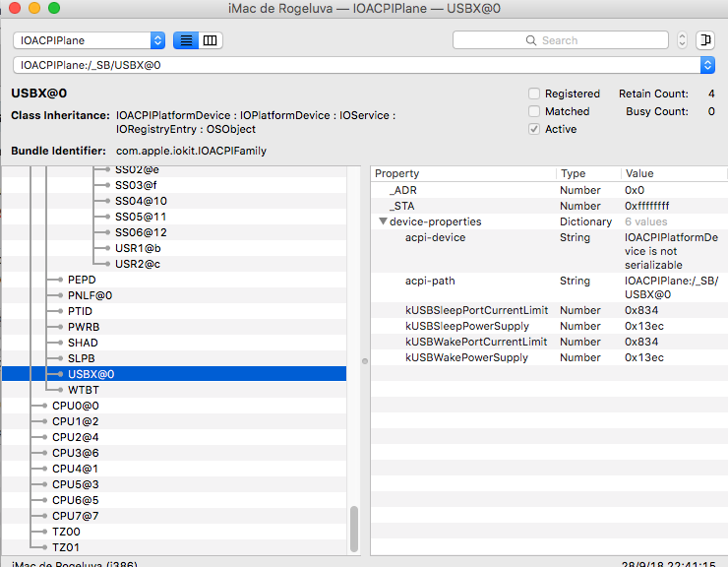
Task: Select the highlighted USBX@0 node
Action: pyautogui.click(x=174, y=374)
